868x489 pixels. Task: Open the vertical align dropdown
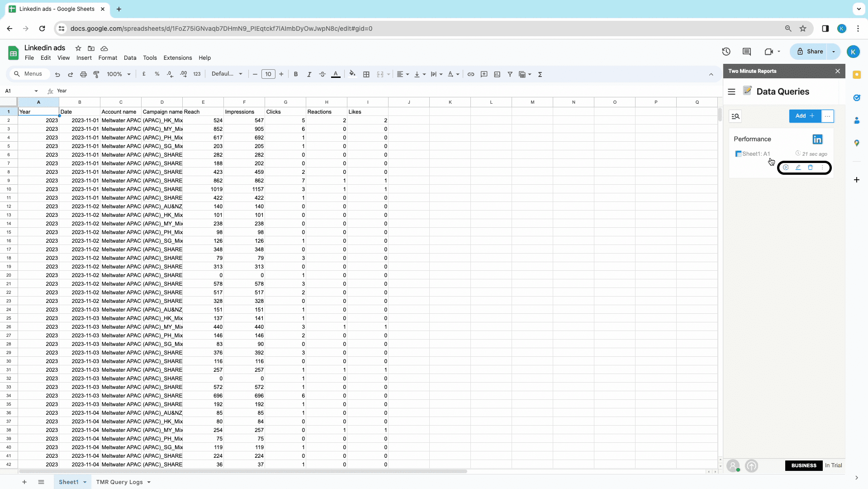coord(420,74)
